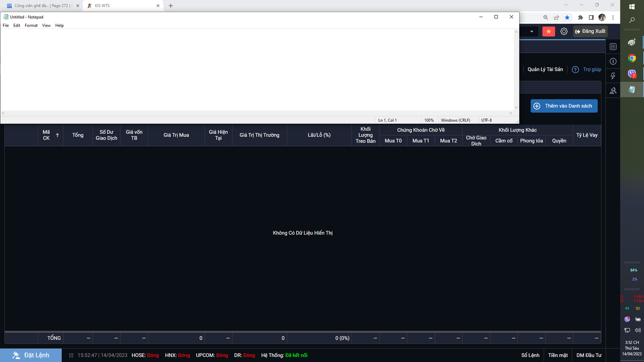Open DM Đầu Tư in the bottom bar
Image resolution: width=644 pixels, height=362 pixels.
[589, 355]
